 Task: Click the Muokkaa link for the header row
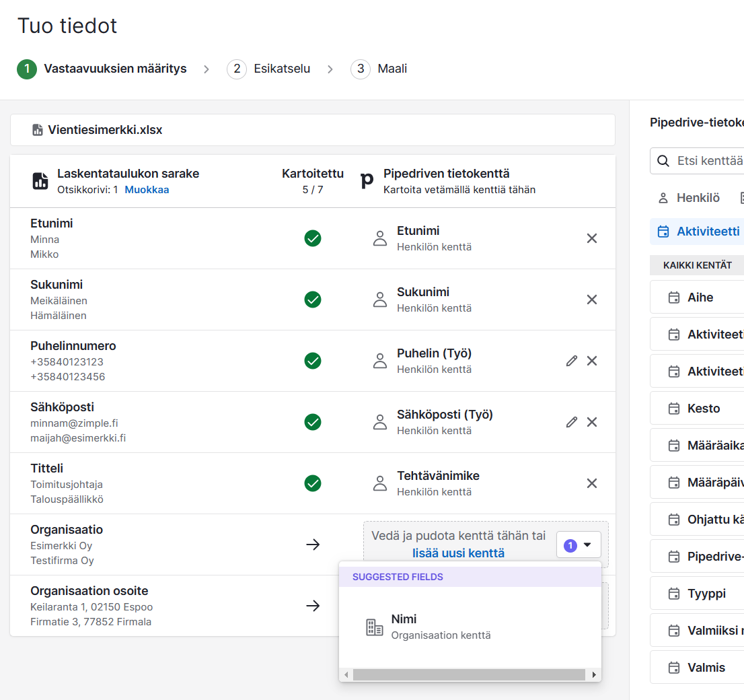(x=147, y=190)
